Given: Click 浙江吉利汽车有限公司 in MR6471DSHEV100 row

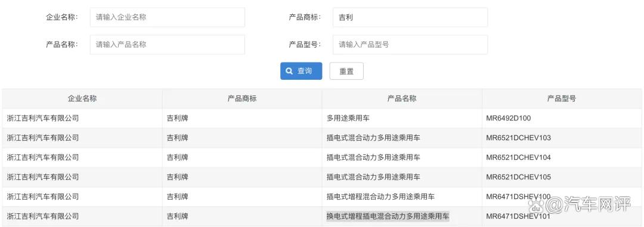Looking at the screenshot, I should [43, 197].
